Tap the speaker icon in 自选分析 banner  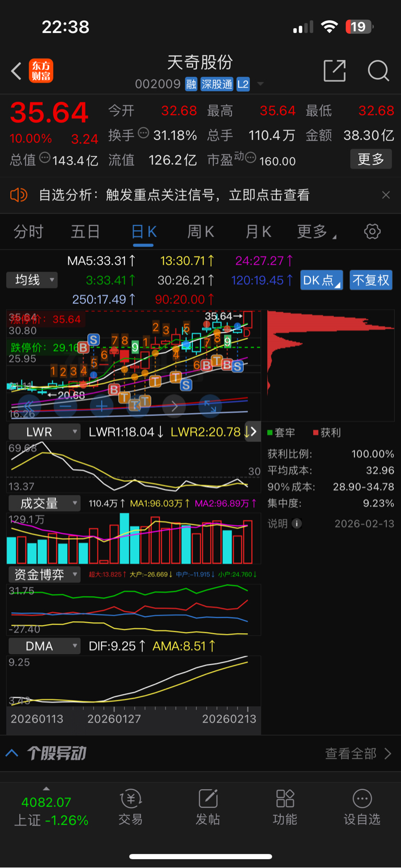coord(18,195)
